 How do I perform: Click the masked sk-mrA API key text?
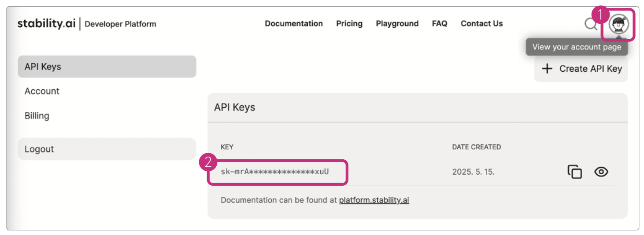pyautogui.click(x=274, y=172)
